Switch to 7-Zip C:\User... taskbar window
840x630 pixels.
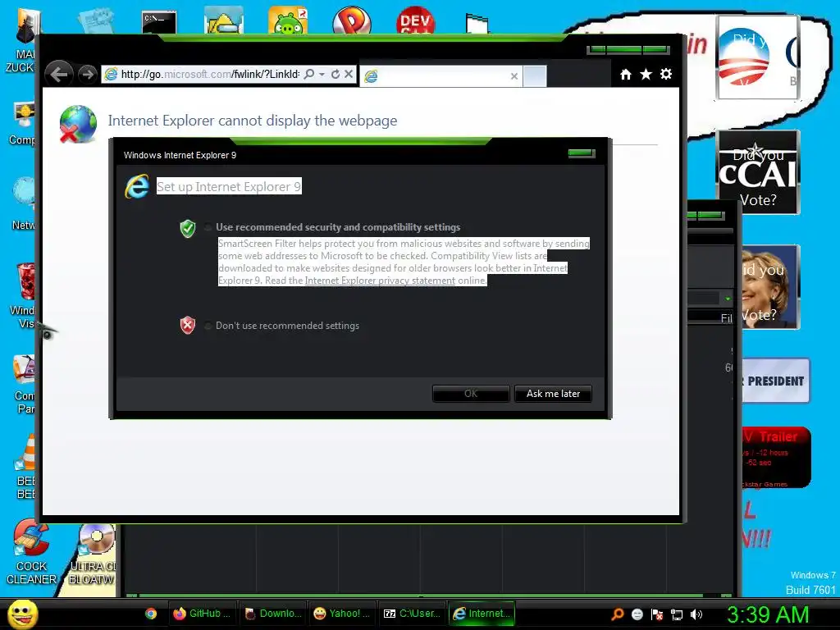click(412, 614)
